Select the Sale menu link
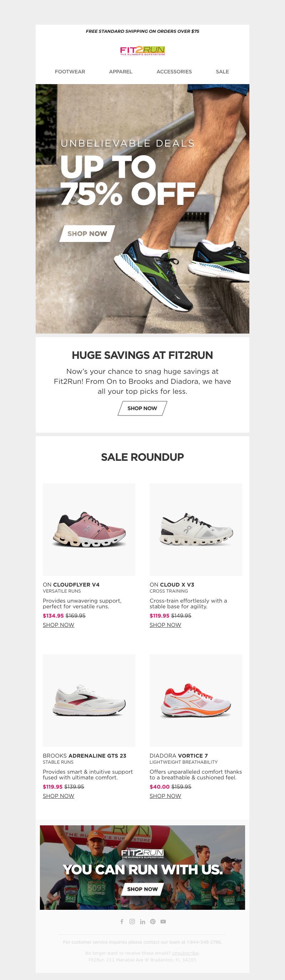The image size is (285, 980). tap(222, 72)
